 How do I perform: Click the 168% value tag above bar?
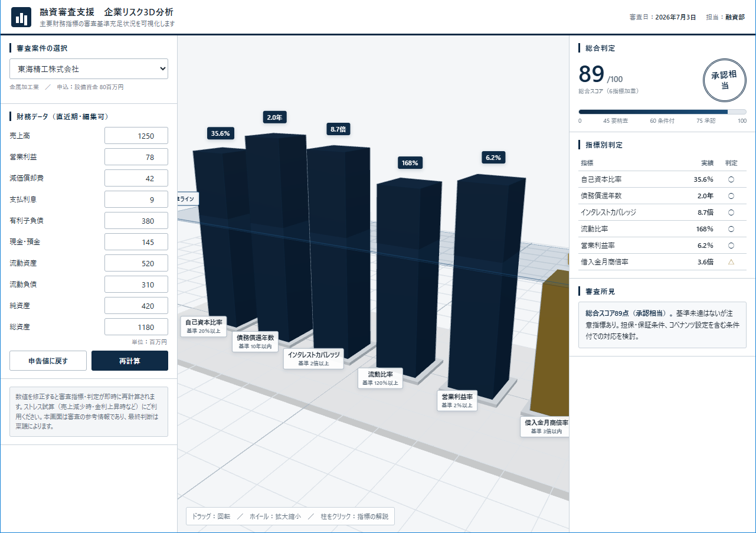coord(410,162)
